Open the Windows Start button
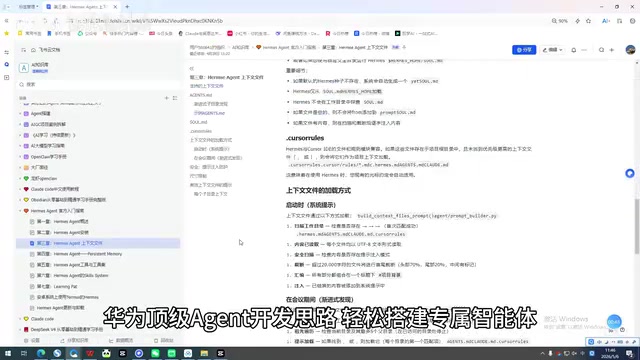 [8, 353]
